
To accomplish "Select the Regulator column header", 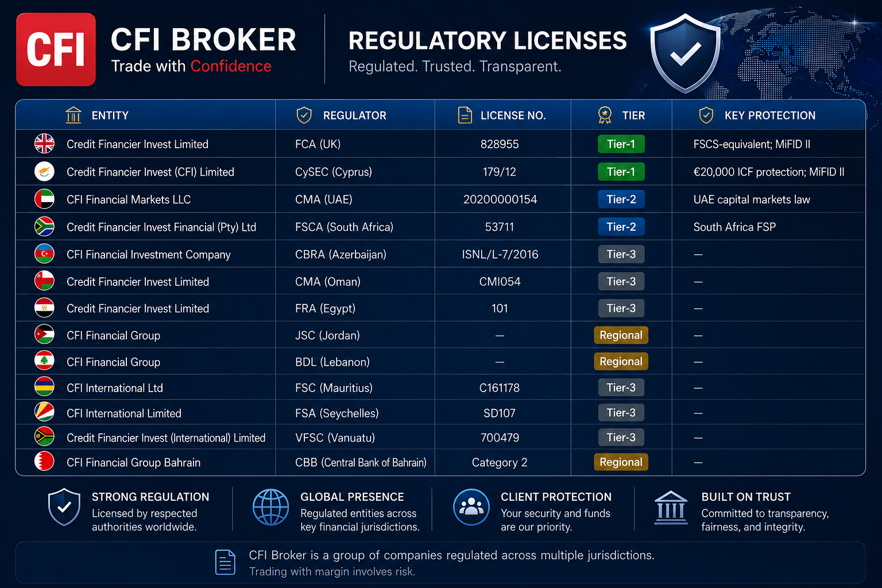I will 341,115.
